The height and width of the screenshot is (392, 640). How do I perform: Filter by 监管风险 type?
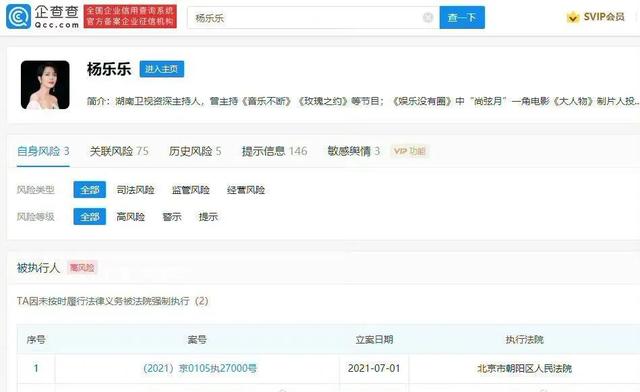191,190
